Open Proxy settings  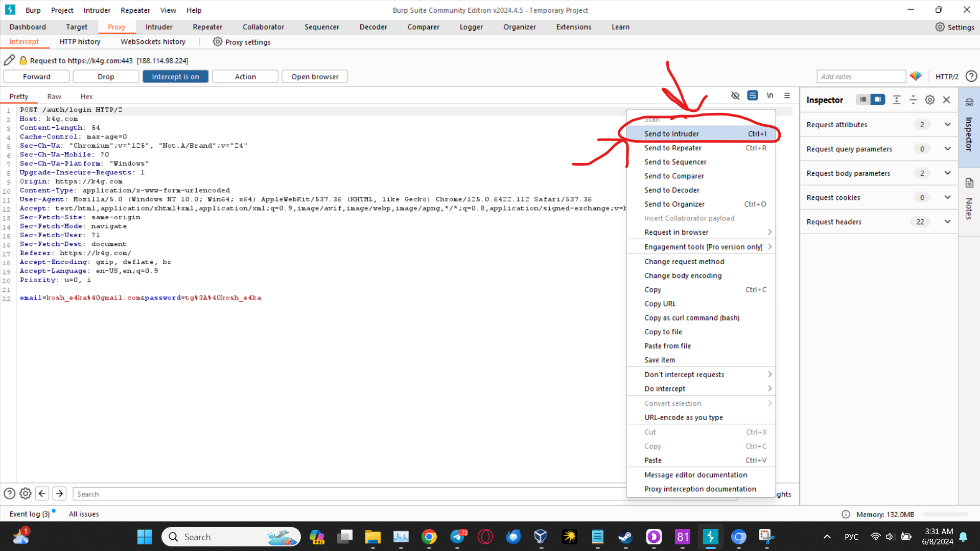point(242,42)
